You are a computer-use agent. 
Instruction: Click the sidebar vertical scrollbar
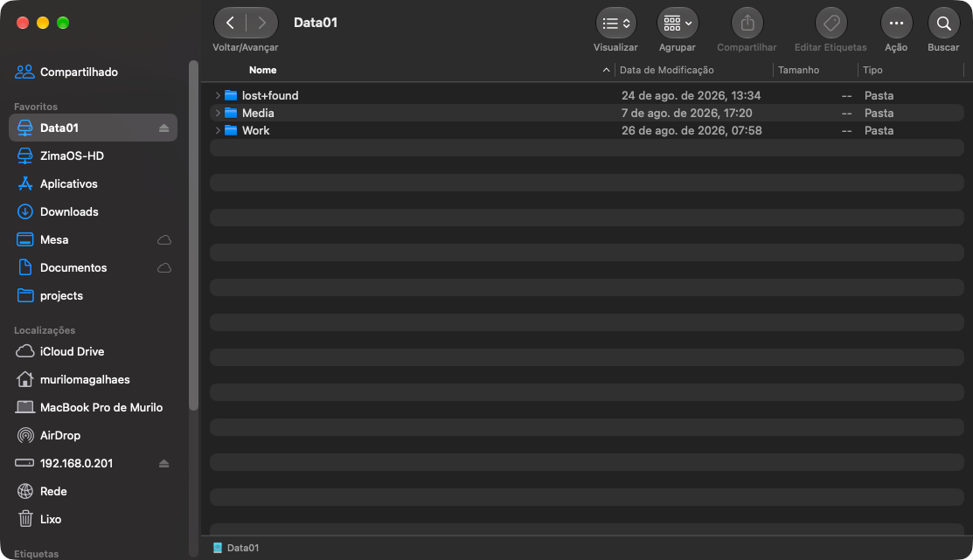coord(193,236)
